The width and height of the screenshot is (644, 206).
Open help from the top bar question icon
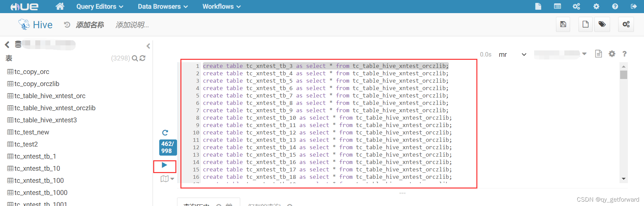coord(615,6)
